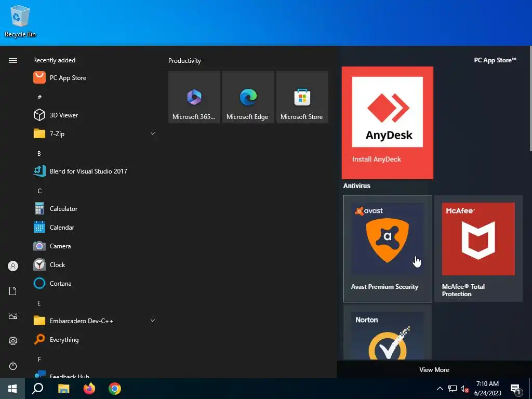The width and height of the screenshot is (532, 399).
Task: Open Blend for Visual Studio 2017
Action: tap(95, 171)
